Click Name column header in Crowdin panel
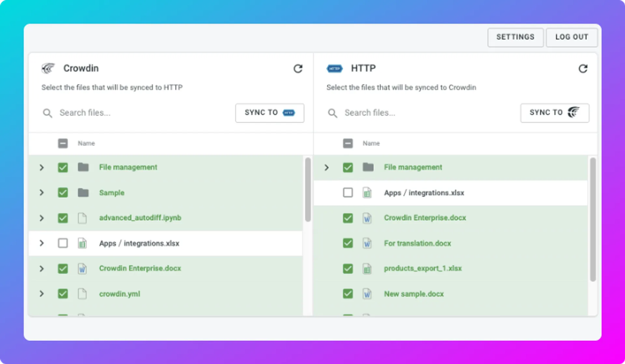The height and width of the screenshot is (364, 625). 86,143
